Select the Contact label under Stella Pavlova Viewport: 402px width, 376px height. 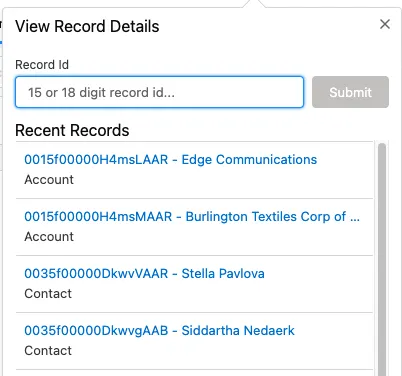pos(48,294)
